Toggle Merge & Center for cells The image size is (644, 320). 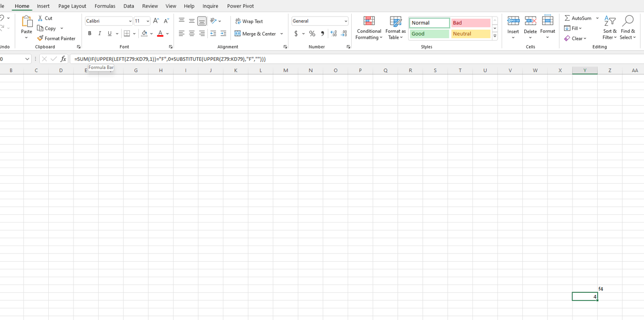(256, 34)
